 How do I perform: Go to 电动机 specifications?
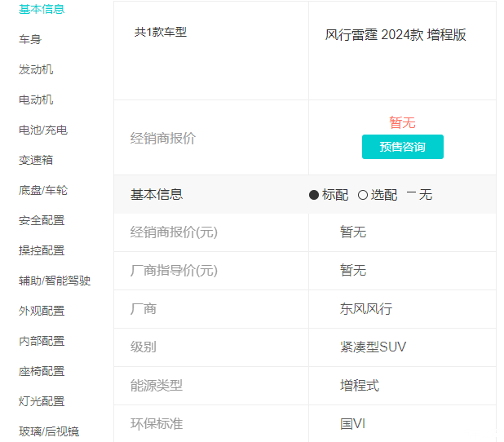coord(36,99)
